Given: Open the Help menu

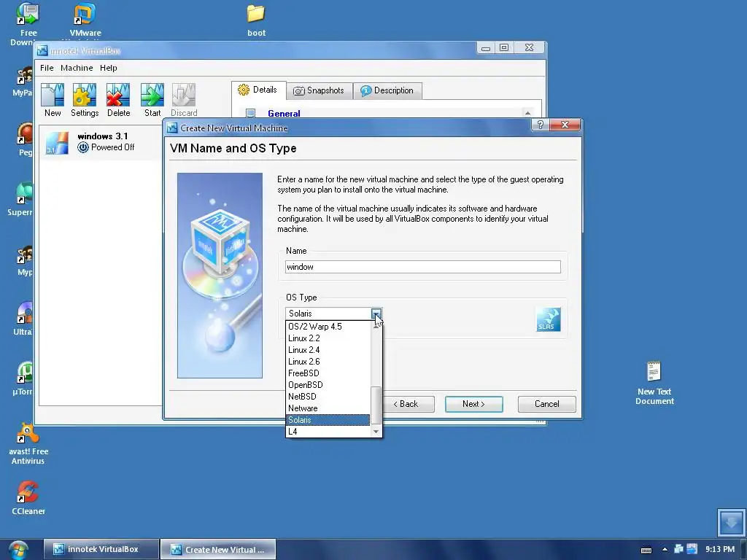Looking at the screenshot, I should point(108,68).
